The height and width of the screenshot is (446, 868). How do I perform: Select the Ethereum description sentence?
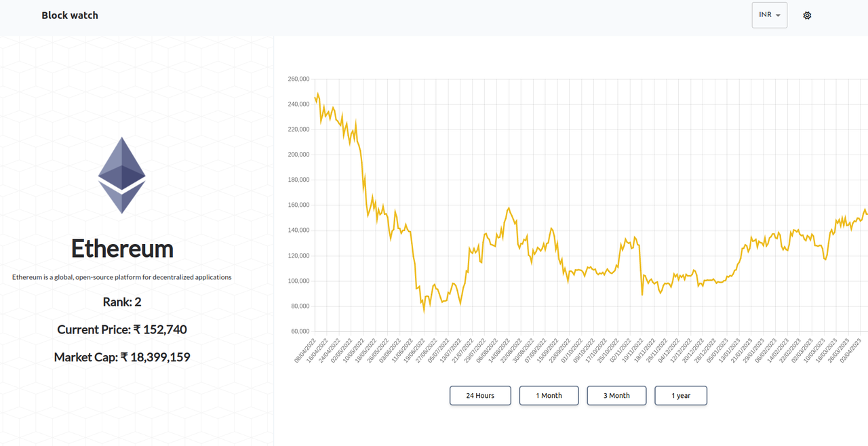click(x=122, y=277)
